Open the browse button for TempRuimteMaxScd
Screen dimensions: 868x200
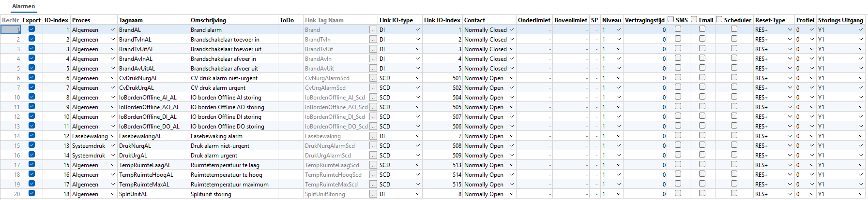click(373, 185)
